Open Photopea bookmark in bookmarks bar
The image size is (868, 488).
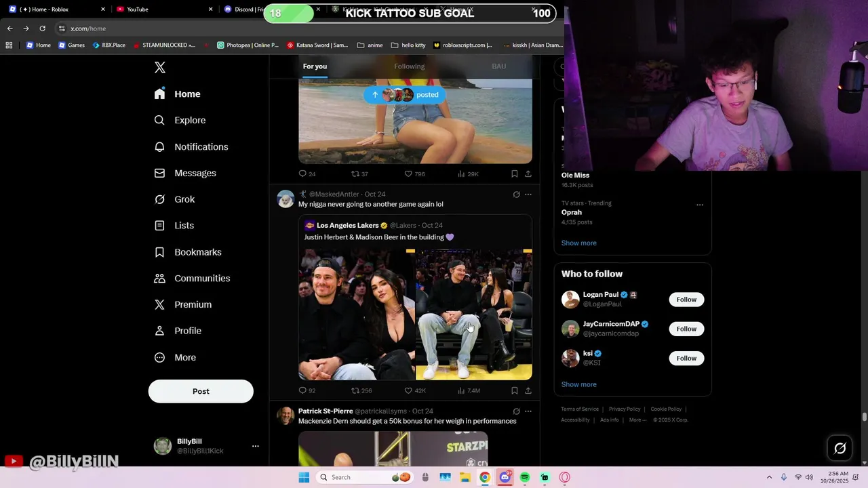point(248,45)
